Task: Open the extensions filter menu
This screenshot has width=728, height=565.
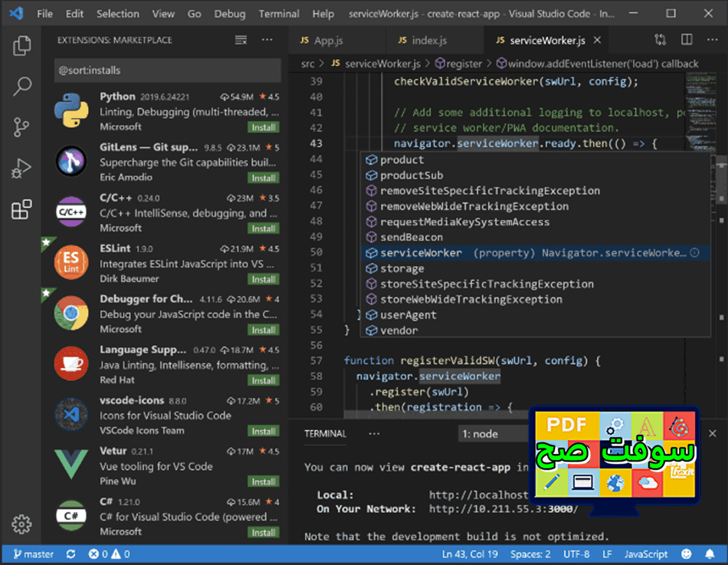Action: [x=240, y=39]
